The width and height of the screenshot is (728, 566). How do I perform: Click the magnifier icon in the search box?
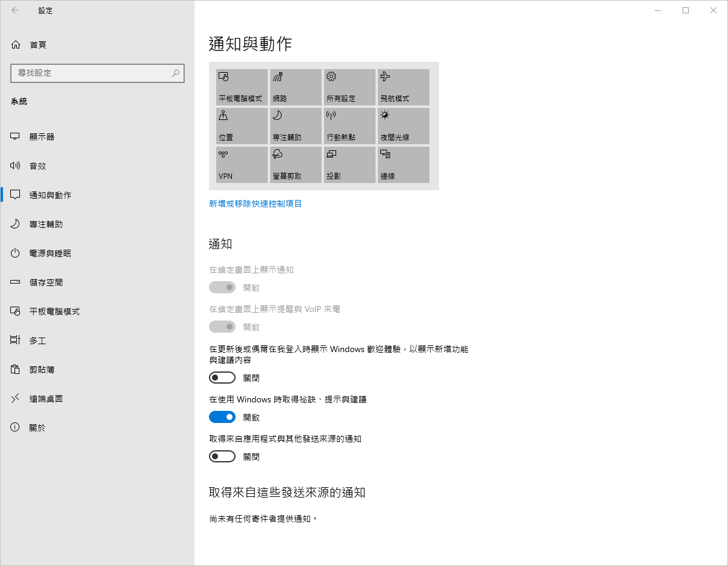[176, 73]
